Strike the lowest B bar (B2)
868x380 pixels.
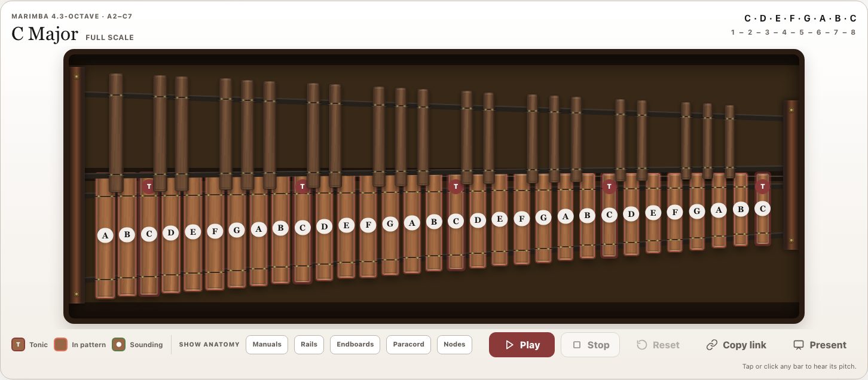coord(127,237)
